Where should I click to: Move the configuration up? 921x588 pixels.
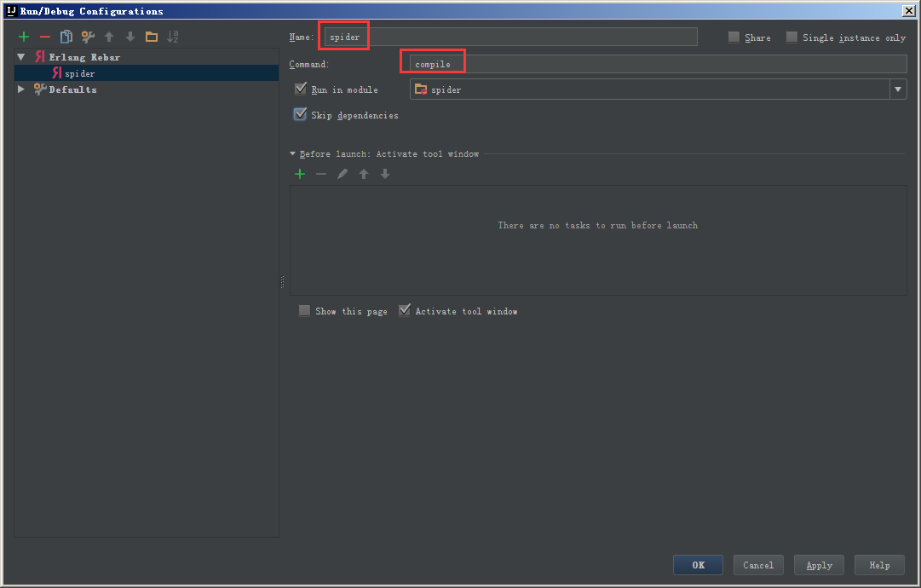click(x=108, y=37)
